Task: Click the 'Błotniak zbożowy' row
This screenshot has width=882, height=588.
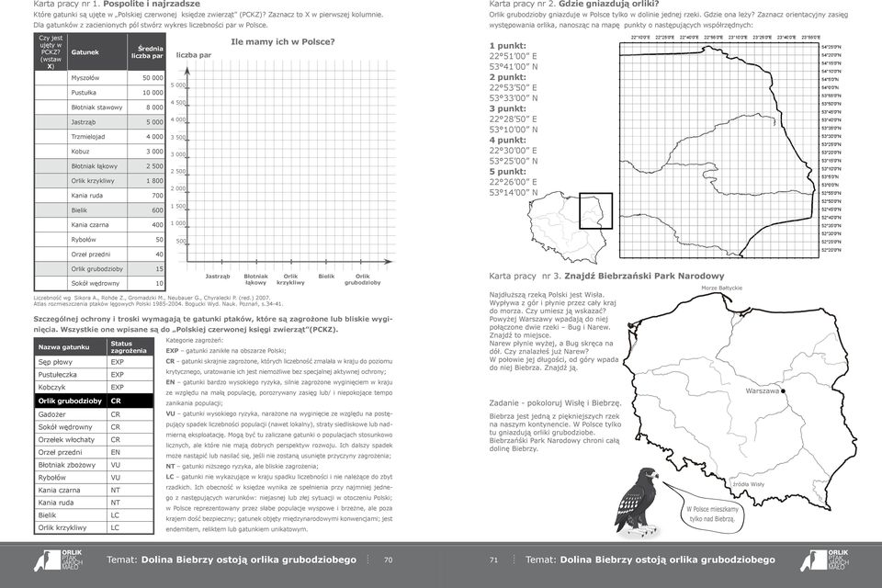Action: 94,465
